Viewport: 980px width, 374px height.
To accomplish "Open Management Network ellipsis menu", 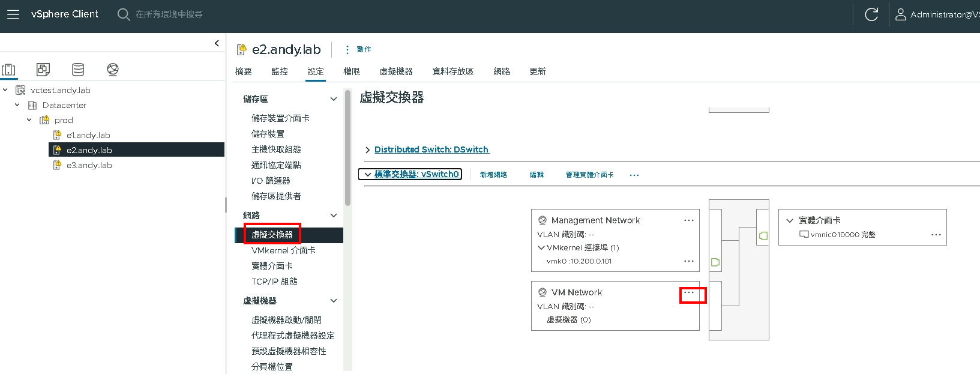I will [x=689, y=220].
